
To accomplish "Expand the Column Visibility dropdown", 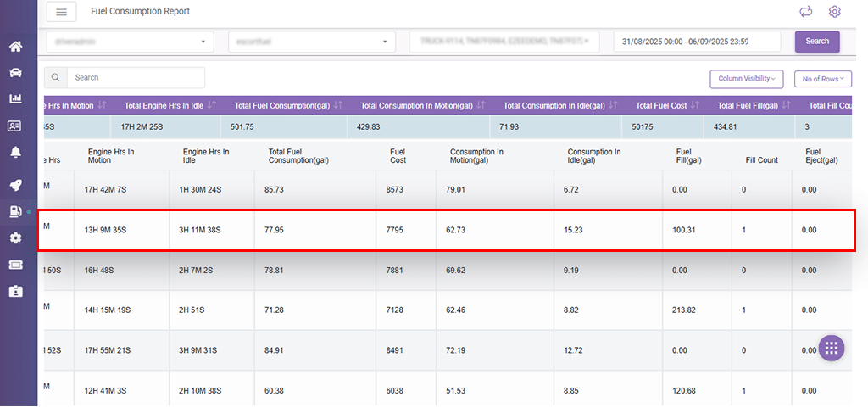I will click(x=747, y=79).
